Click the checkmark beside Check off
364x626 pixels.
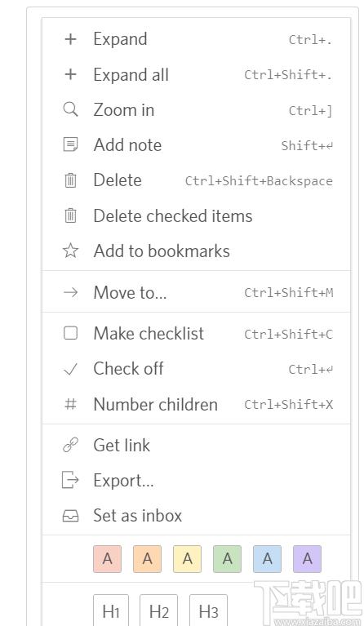[70, 369]
